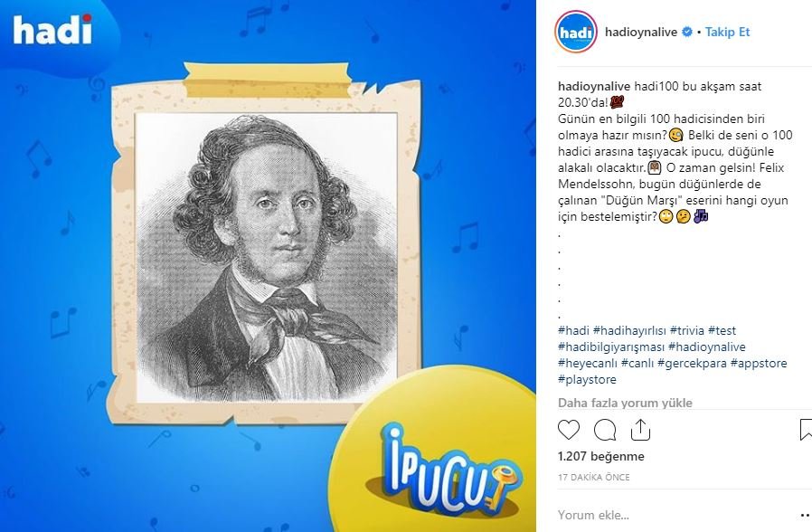Open the #playstore hashtag
The width and height of the screenshot is (812, 532).
tap(587, 380)
